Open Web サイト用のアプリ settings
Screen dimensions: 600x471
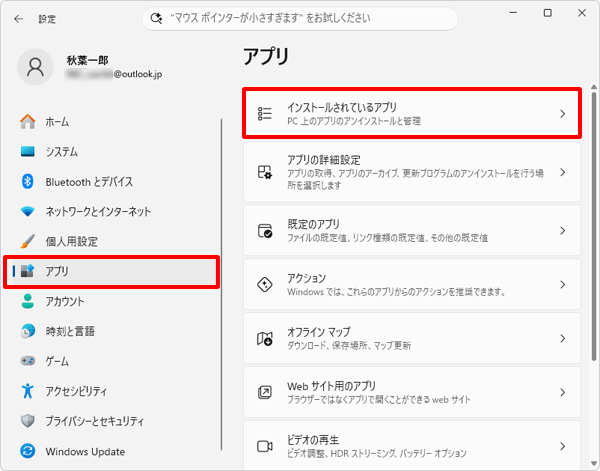click(412, 392)
